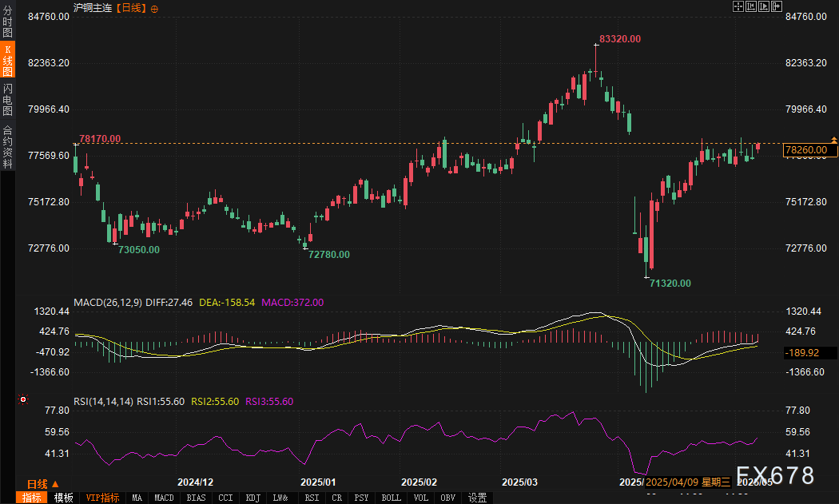
Task: Open the 闪电图 side tab
Action: 7,100
